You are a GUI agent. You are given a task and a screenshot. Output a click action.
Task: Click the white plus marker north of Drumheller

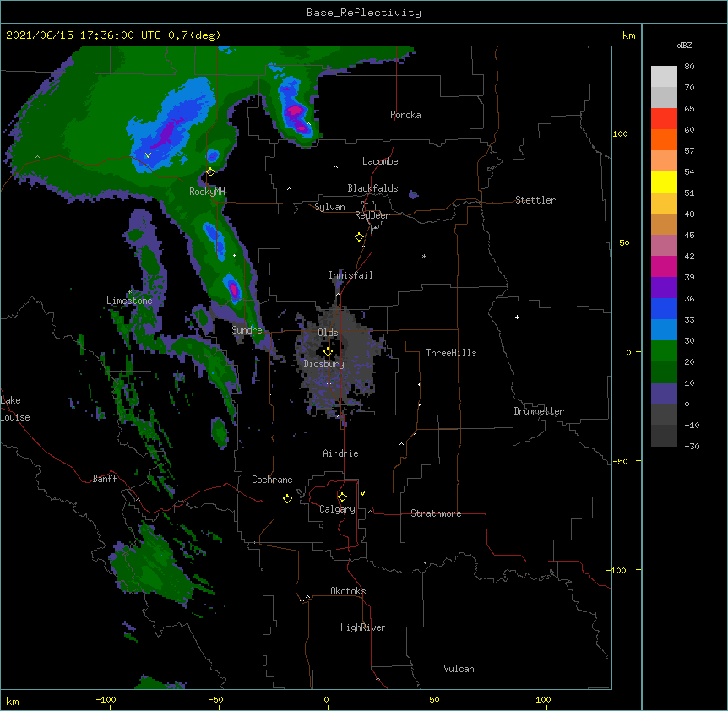pos(517,317)
